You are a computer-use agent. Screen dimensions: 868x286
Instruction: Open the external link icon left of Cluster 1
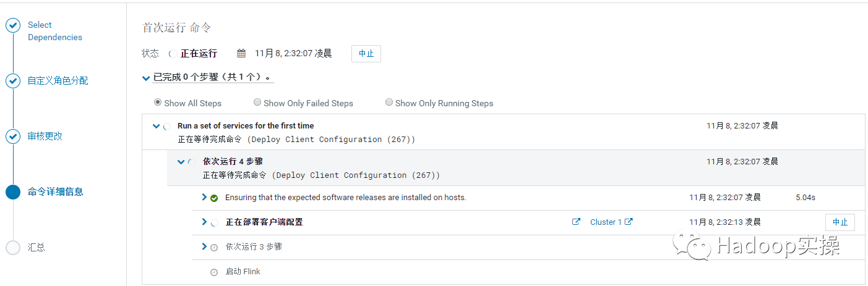[577, 222]
